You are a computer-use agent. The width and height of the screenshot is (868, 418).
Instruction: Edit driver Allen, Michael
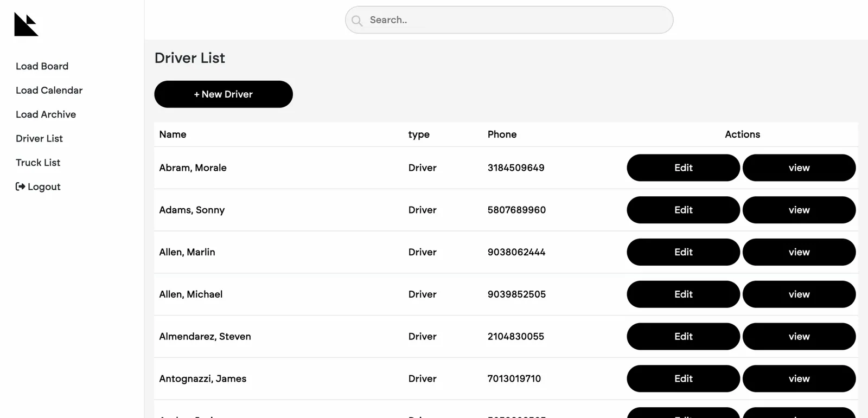coord(683,294)
